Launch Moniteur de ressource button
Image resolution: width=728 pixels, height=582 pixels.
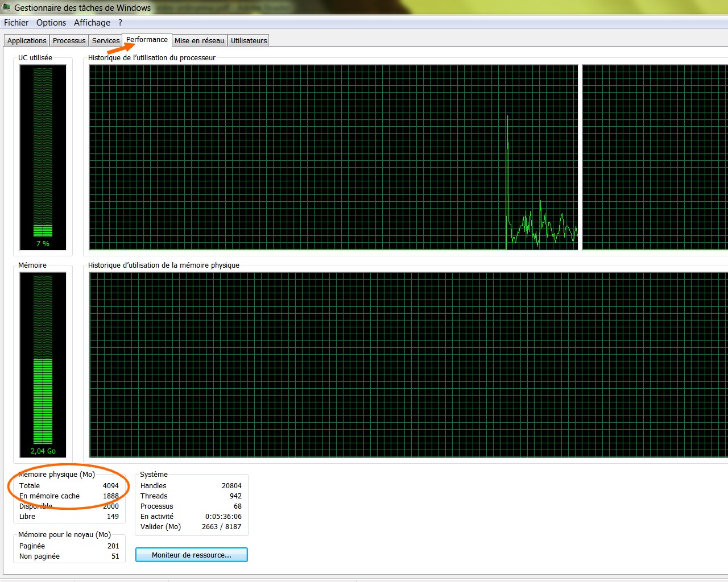click(x=192, y=555)
